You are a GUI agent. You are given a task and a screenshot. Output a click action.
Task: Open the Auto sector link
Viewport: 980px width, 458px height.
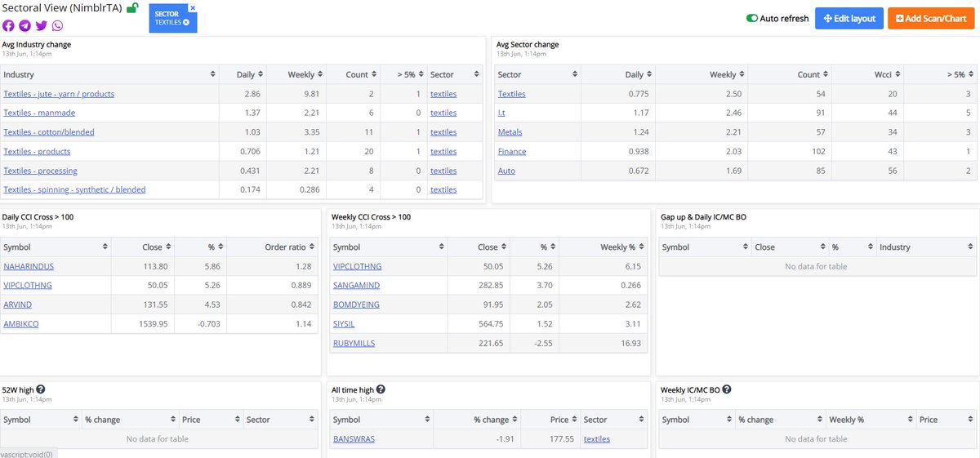click(x=506, y=171)
